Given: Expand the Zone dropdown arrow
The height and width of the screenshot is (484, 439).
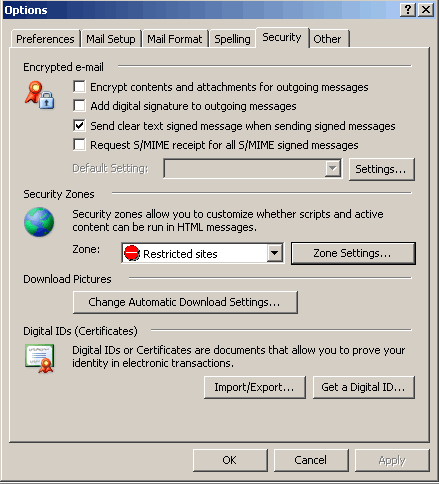Looking at the screenshot, I should point(275,253).
